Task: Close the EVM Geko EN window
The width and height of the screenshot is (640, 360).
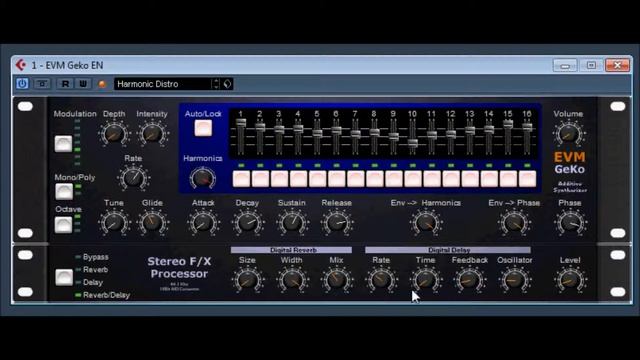Action: (x=617, y=65)
